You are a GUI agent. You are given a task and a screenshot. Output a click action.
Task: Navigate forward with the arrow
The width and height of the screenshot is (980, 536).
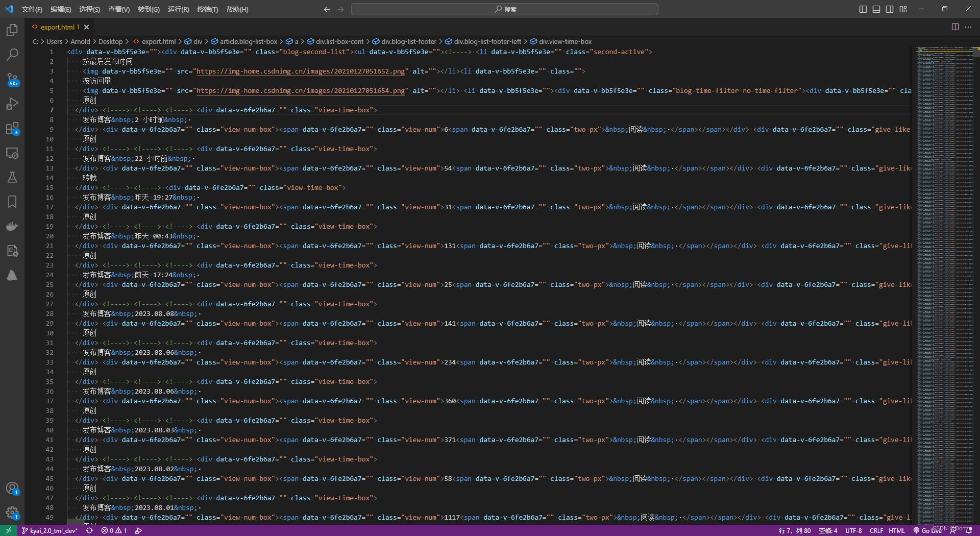[x=340, y=9]
